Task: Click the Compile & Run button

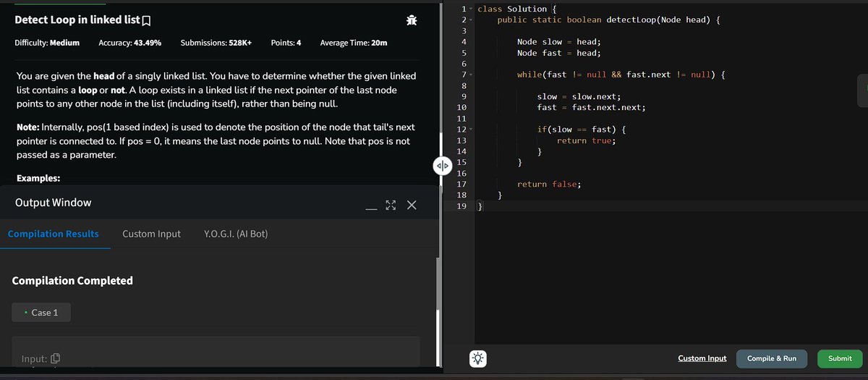Action: tap(771, 359)
